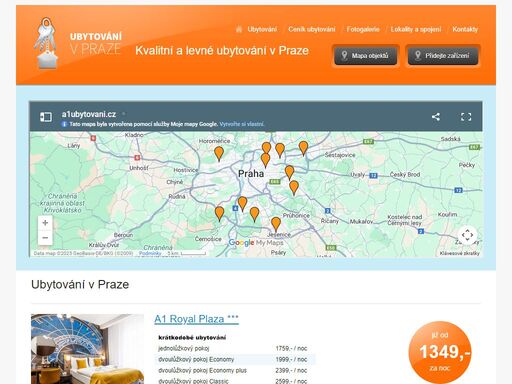Viewport: 512px width, 384px height.
Task: Share the map via share icon
Action: [436, 117]
